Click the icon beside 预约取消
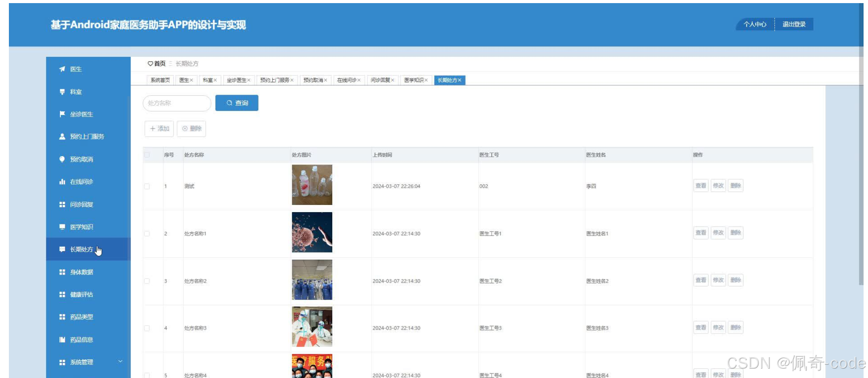This screenshot has width=868, height=378. pos(62,159)
